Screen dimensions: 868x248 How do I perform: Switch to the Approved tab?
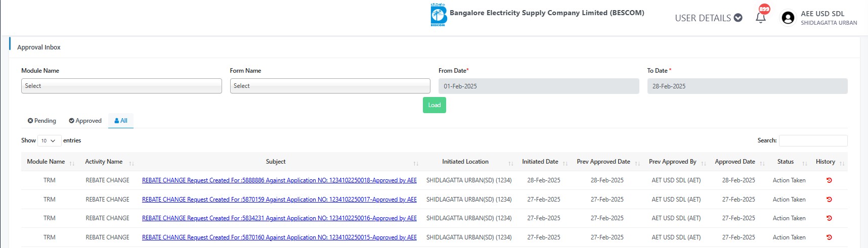point(85,121)
